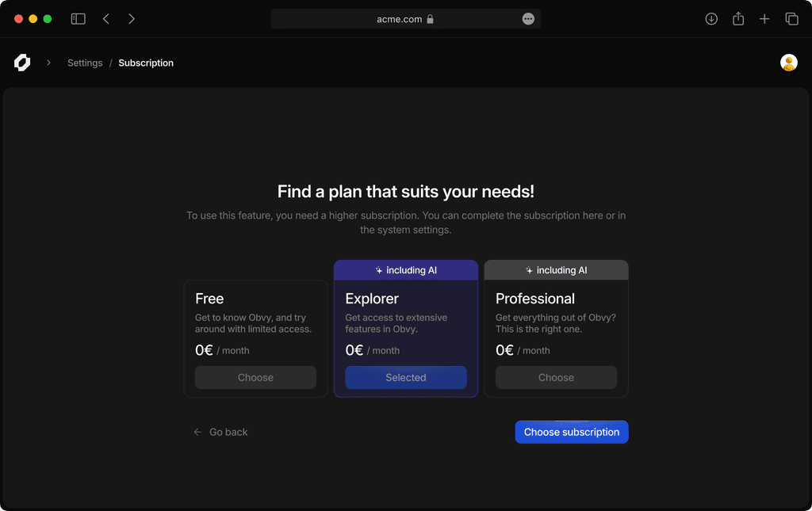Click the Choose subscription button
Image resolution: width=812 pixels, height=511 pixels.
[572, 432]
